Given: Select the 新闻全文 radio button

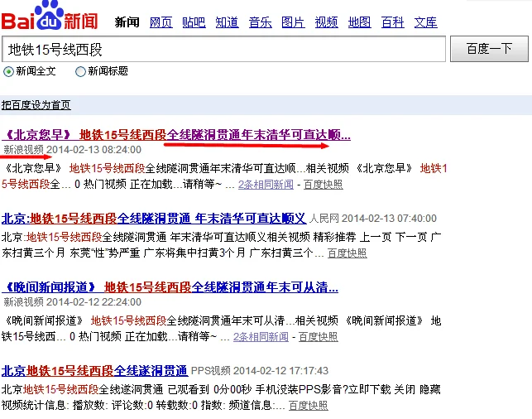Looking at the screenshot, I should pos(8,72).
